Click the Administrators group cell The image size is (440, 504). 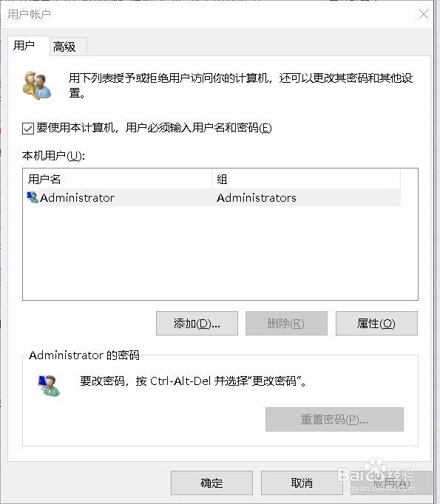[x=257, y=197]
